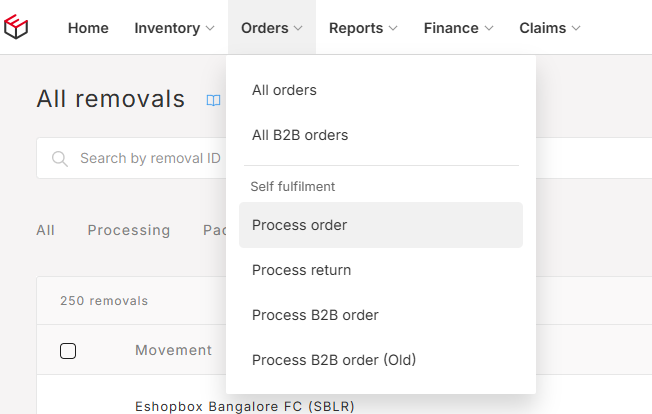The height and width of the screenshot is (414, 652).
Task: Open Process return menu item
Action: (381, 270)
